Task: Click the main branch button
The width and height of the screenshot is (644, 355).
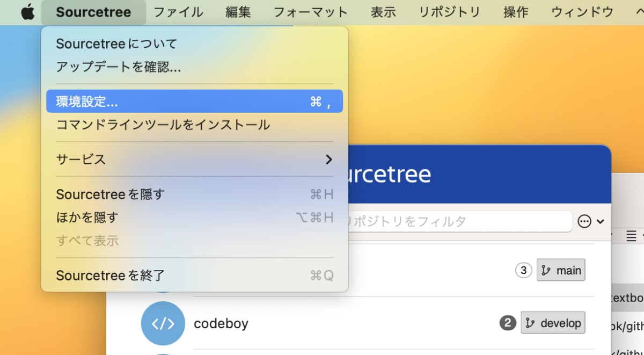Action: 561,270
